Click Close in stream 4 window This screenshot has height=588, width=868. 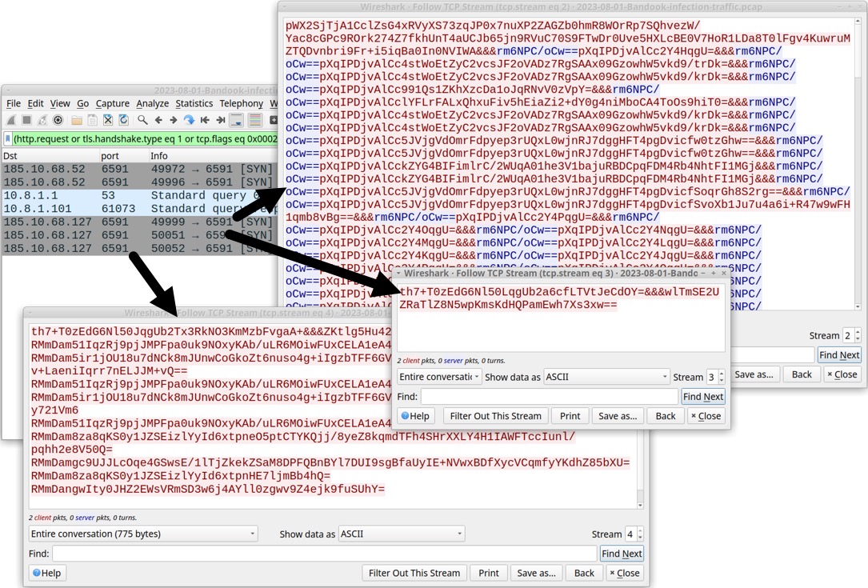(625, 573)
